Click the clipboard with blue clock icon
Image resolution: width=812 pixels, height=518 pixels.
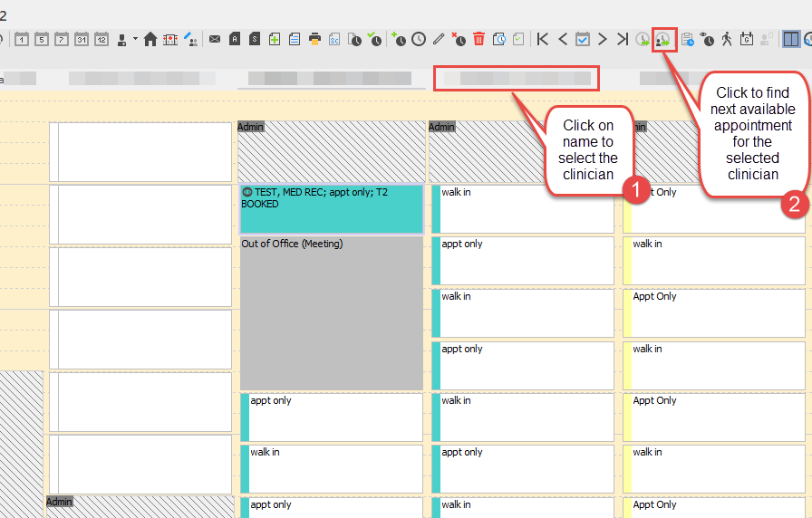coord(687,39)
